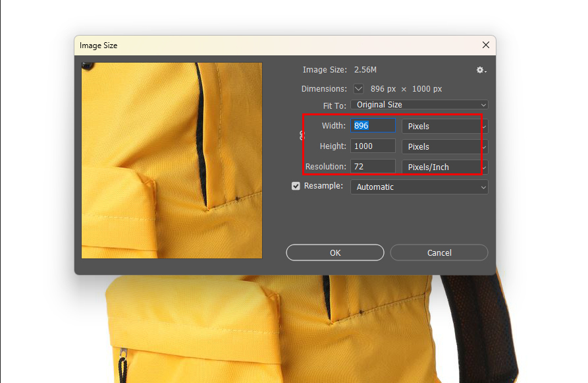Change the Resolution Pixels/Inch unit dropdown

tap(444, 167)
